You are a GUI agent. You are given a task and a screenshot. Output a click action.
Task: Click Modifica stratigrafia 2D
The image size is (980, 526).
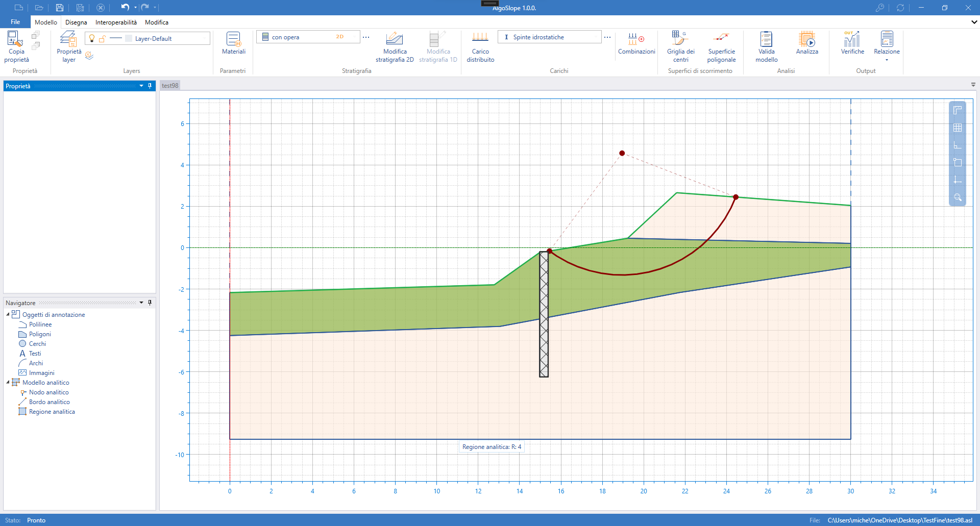point(395,46)
